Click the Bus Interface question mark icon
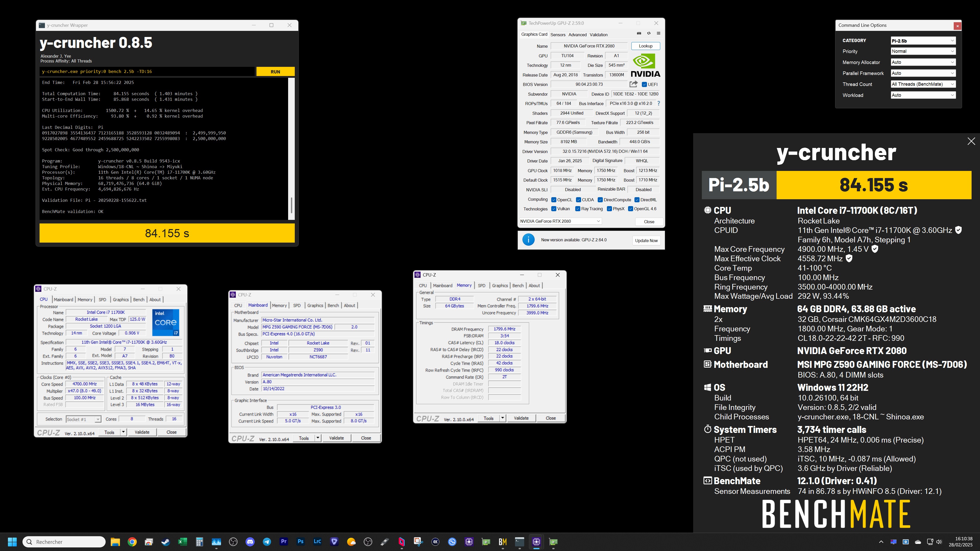Screen dimensions: 980x551 click(x=658, y=103)
